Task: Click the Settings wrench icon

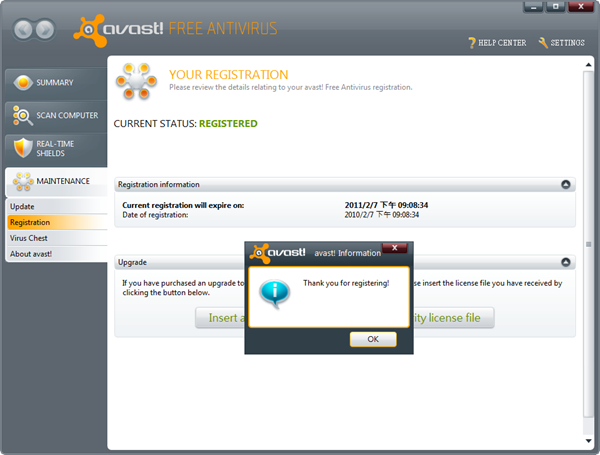Action: [543, 43]
